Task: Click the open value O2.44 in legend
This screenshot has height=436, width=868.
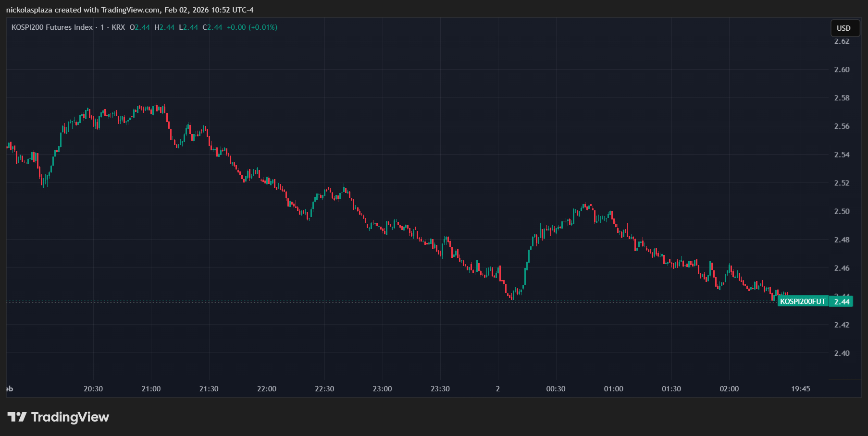Action: pyautogui.click(x=139, y=27)
